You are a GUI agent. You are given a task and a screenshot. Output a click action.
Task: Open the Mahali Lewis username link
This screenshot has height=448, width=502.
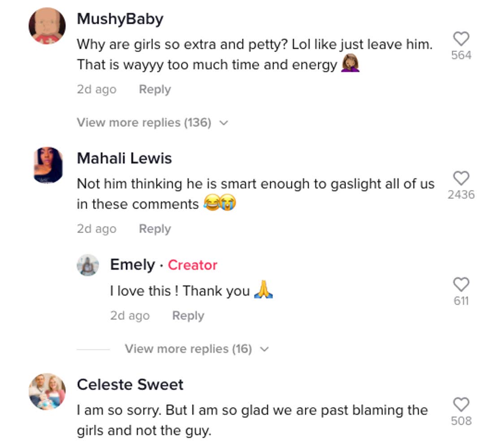[124, 158]
